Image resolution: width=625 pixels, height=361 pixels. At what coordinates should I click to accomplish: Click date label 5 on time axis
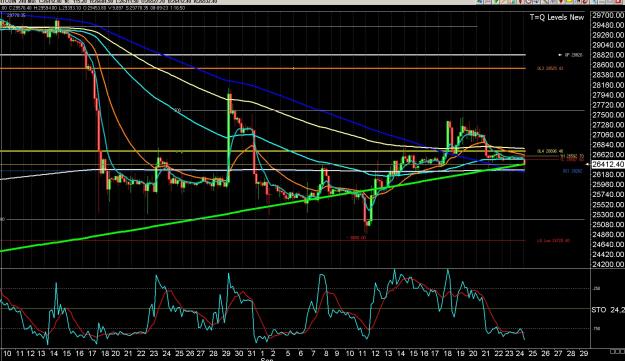point(288,353)
